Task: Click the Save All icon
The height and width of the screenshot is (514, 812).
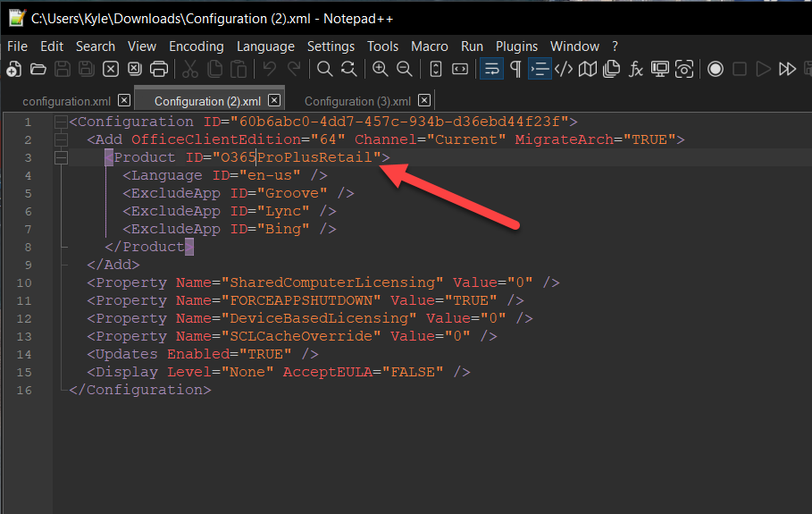Action: pyautogui.click(x=87, y=69)
